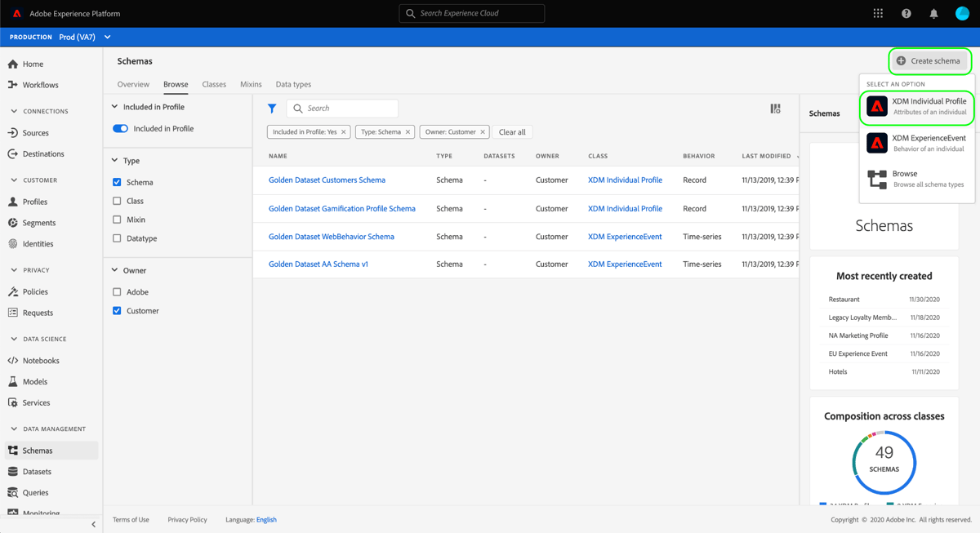This screenshot has height=533, width=980.
Task: Check the Adobe owner checkbox
Action: click(117, 291)
